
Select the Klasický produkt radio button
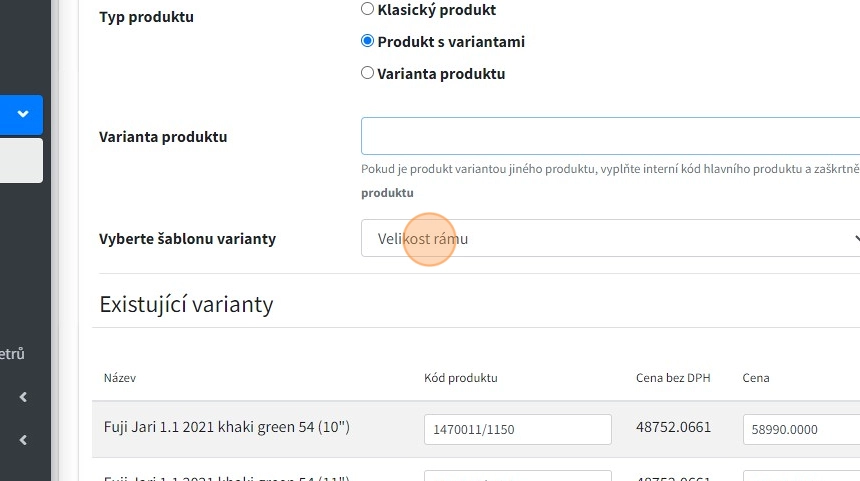point(368,10)
